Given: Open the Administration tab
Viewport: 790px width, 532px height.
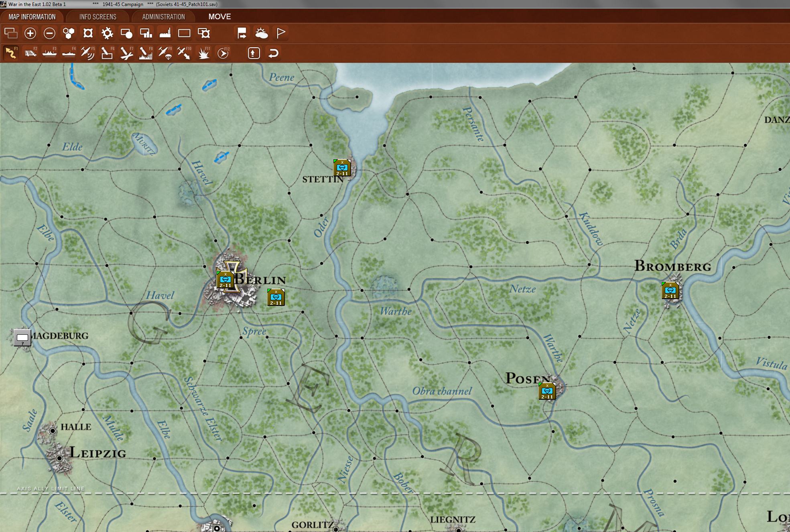Looking at the screenshot, I should click(x=163, y=17).
